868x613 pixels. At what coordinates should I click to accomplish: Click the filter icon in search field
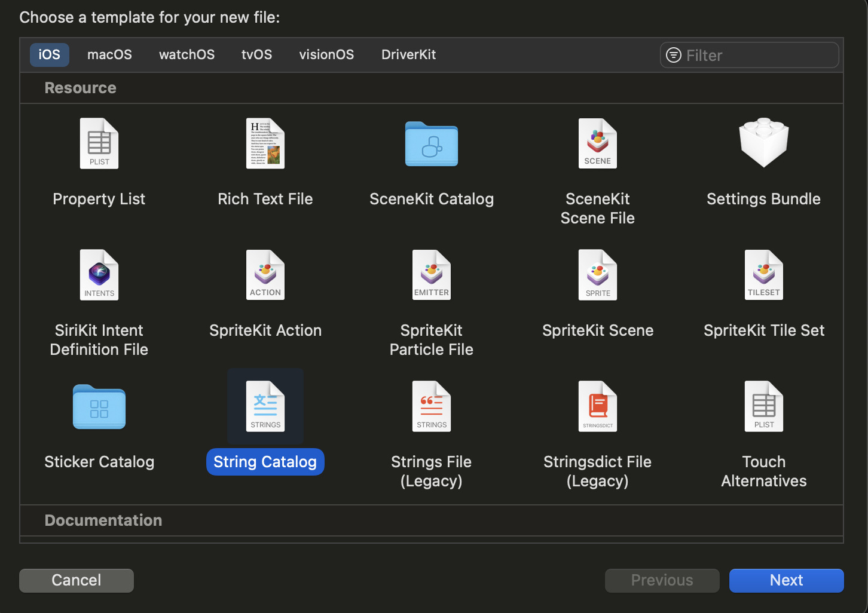tap(674, 55)
